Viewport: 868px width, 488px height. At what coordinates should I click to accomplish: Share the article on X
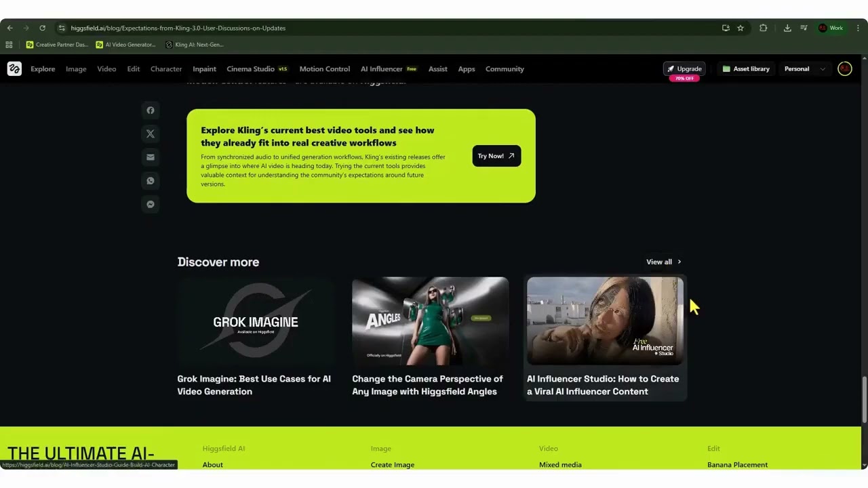coord(151,134)
